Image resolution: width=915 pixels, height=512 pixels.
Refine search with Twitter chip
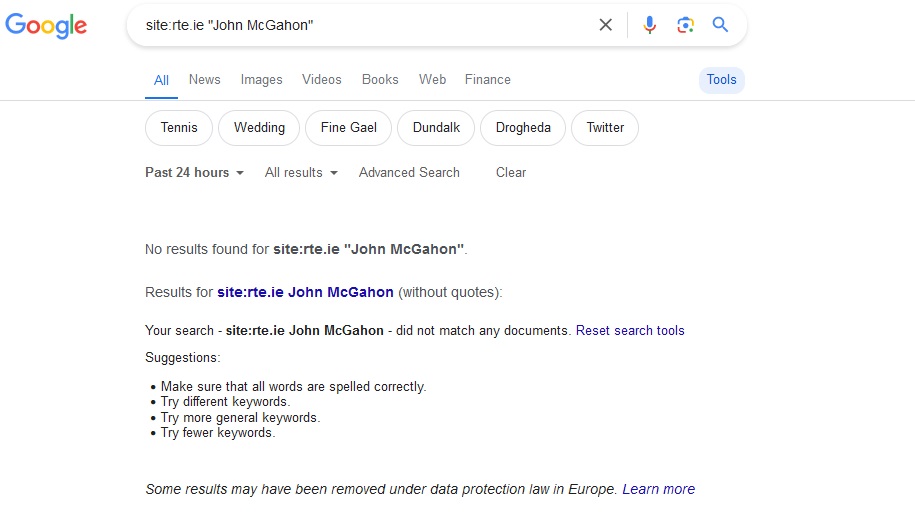coord(605,128)
